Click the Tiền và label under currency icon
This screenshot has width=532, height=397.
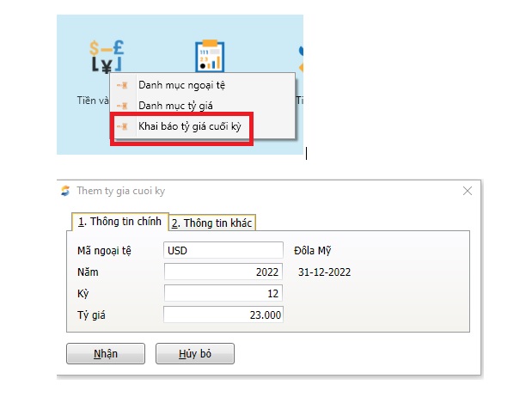click(91, 101)
